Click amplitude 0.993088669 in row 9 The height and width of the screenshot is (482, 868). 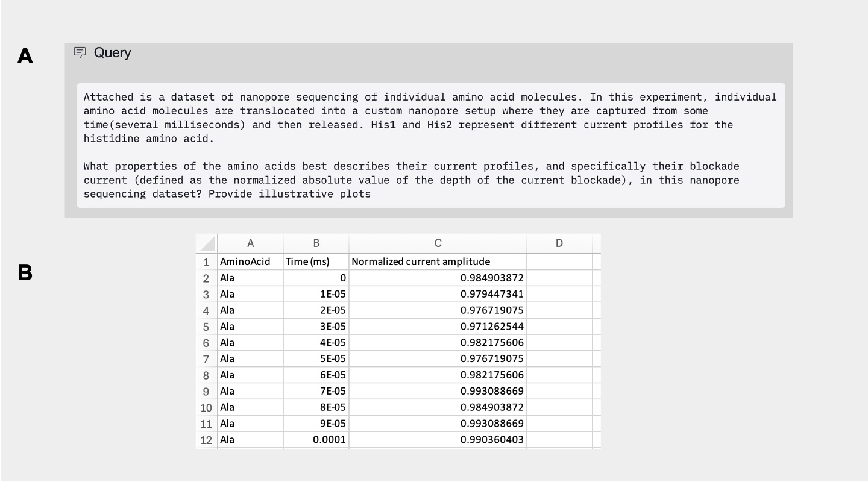438,392
